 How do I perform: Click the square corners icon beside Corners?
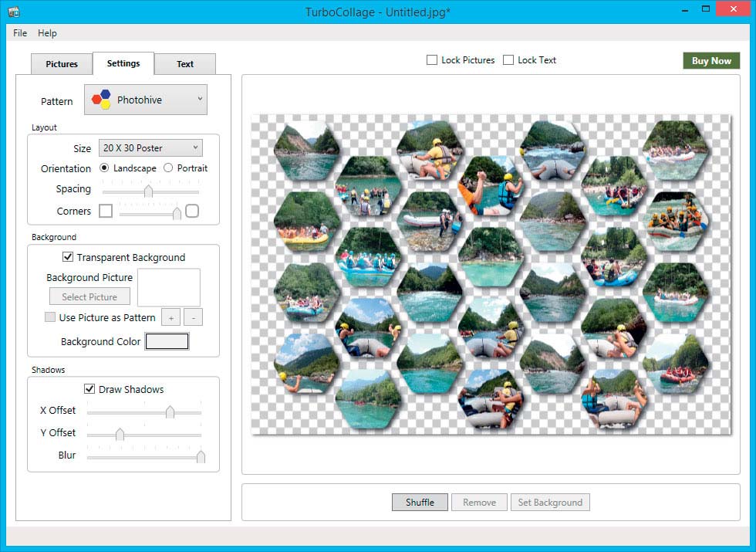[106, 211]
